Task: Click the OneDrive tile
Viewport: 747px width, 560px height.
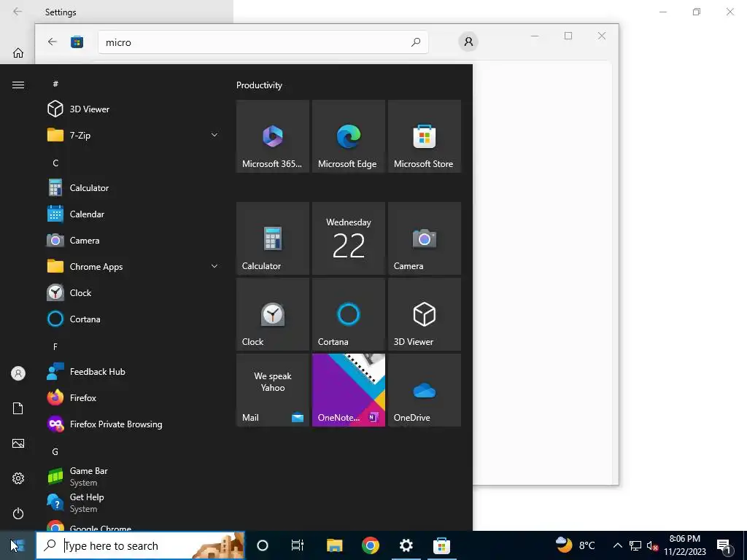Action: coord(425,390)
